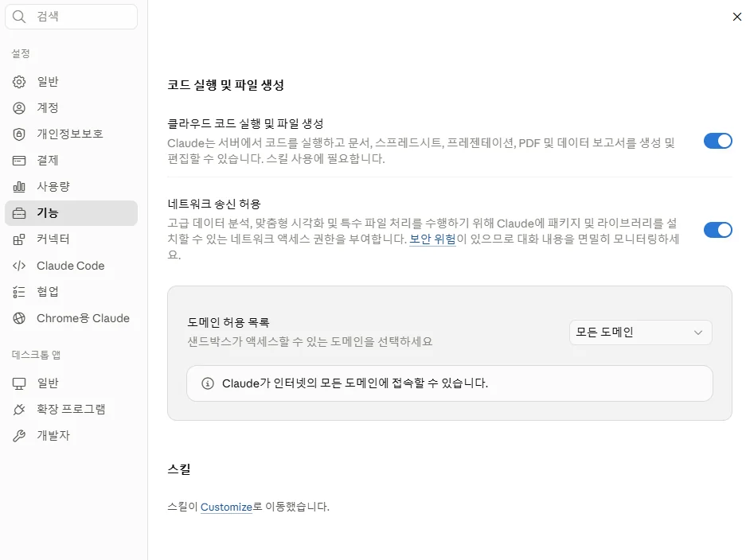
Task: Open the 협업 section
Action: [72, 292]
